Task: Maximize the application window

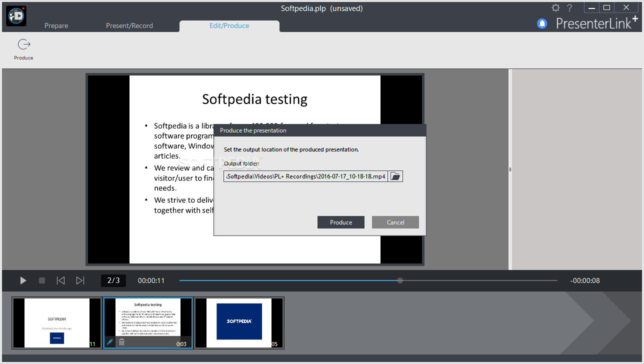Action: (x=606, y=7)
